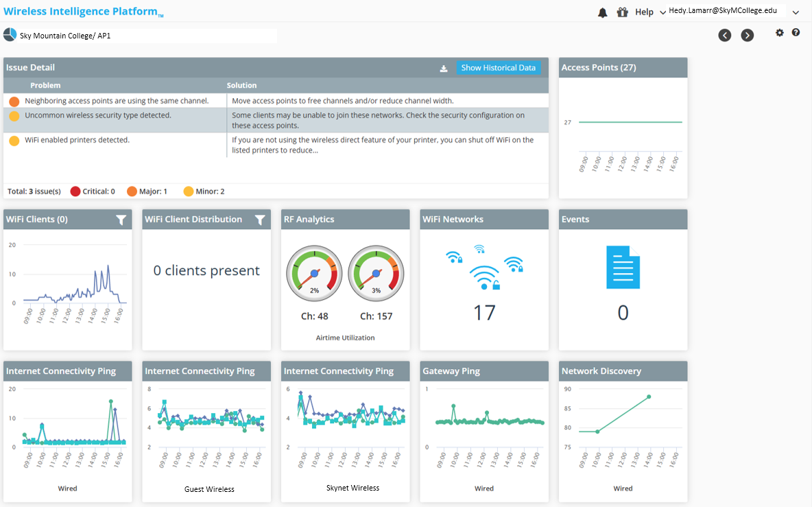Screen dimensions: 812x507
Task: Filter WiFi Clients with funnel icon
Action: (121, 220)
